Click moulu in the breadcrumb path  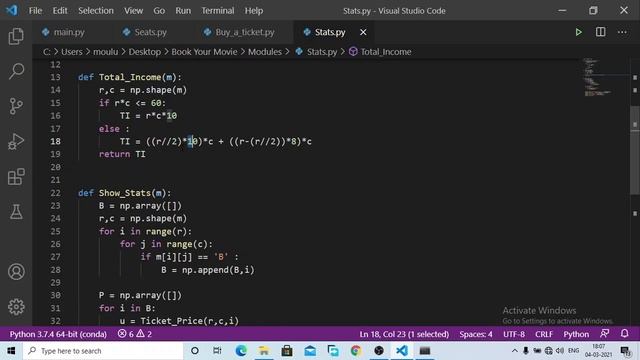pyautogui.click(x=105, y=52)
